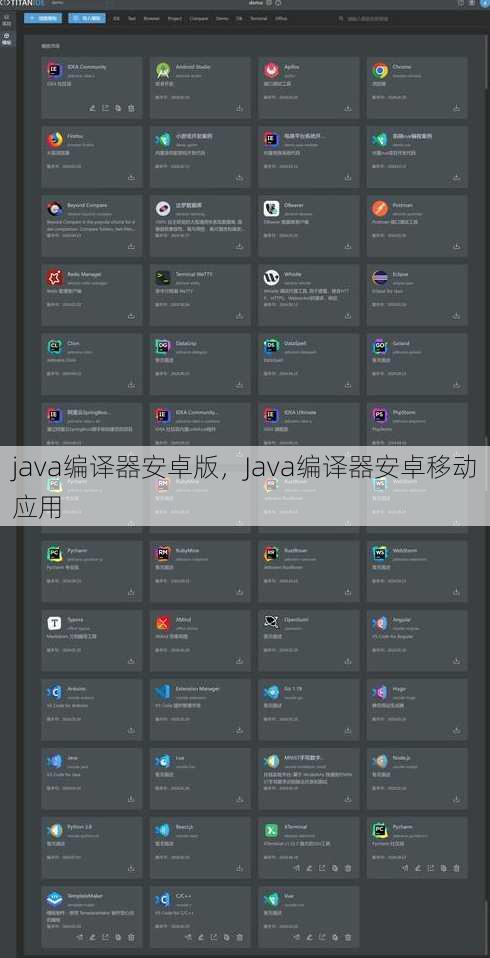Download the Apifox template
This screenshot has height=958, width=490.
tap(348, 108)
